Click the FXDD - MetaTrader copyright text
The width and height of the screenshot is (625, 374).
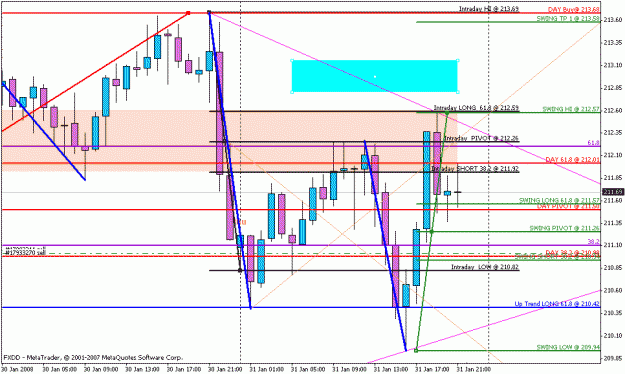[93, 357]
